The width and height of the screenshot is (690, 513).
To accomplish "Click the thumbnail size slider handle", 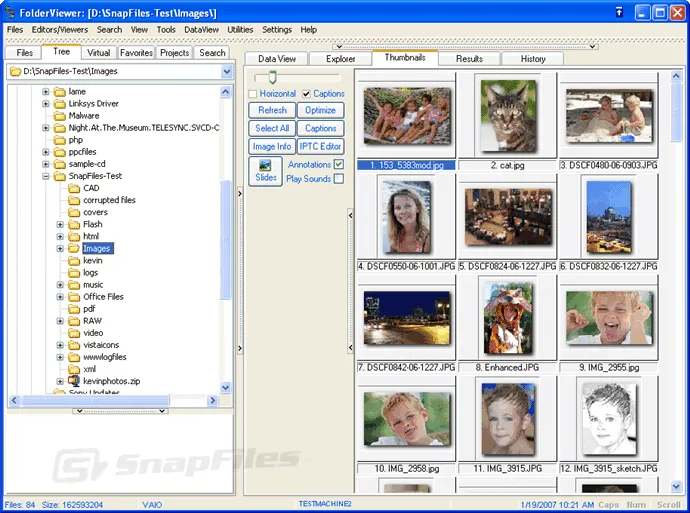I will coord(272,77).
